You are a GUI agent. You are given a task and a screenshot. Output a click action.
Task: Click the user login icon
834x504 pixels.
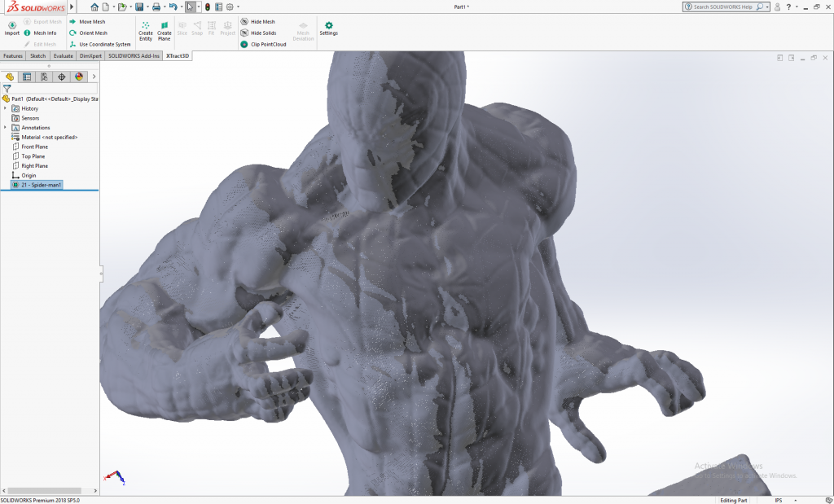pyautogui.click(x=777, y=7)
